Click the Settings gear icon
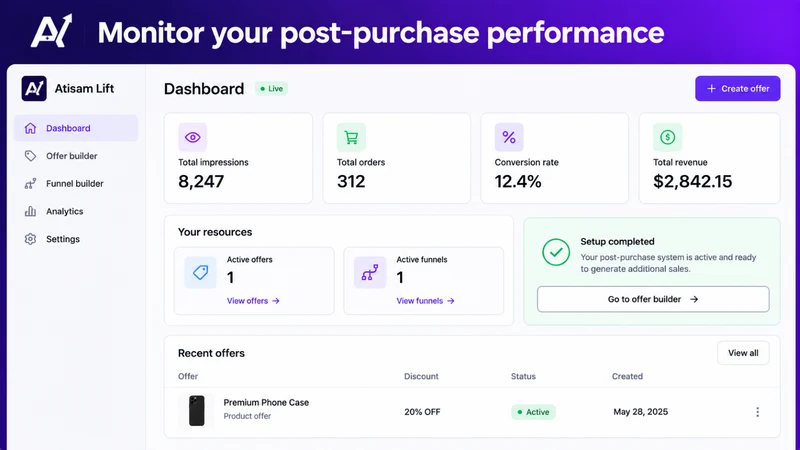The width and height of the screenshot is (800, 450). click(x=31, y=239)
